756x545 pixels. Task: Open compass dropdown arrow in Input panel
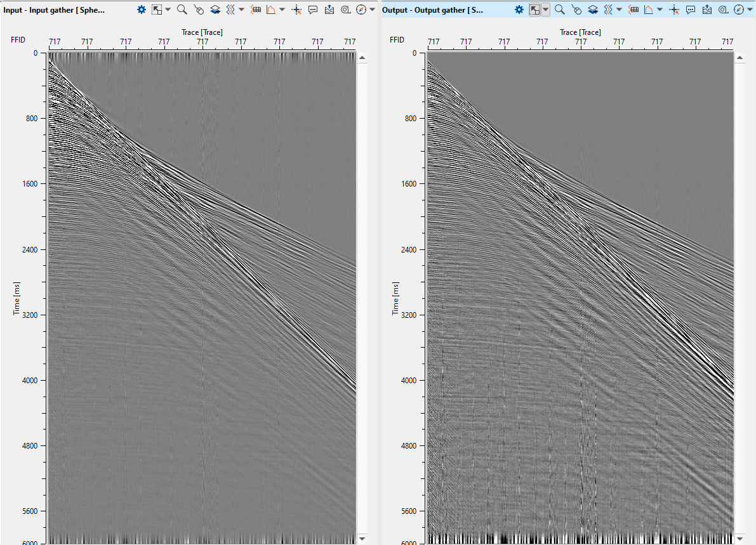click(x=373, y=10)
